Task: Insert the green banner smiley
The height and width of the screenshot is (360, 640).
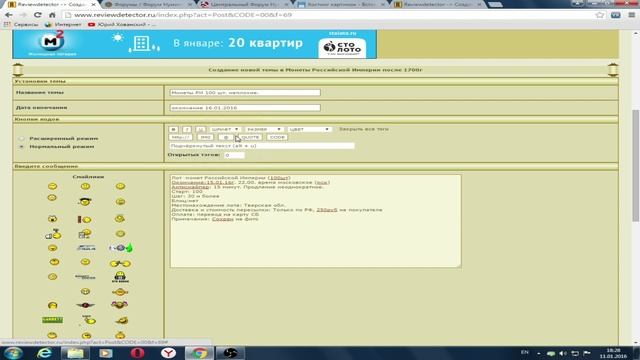Action: coord(52,320)
